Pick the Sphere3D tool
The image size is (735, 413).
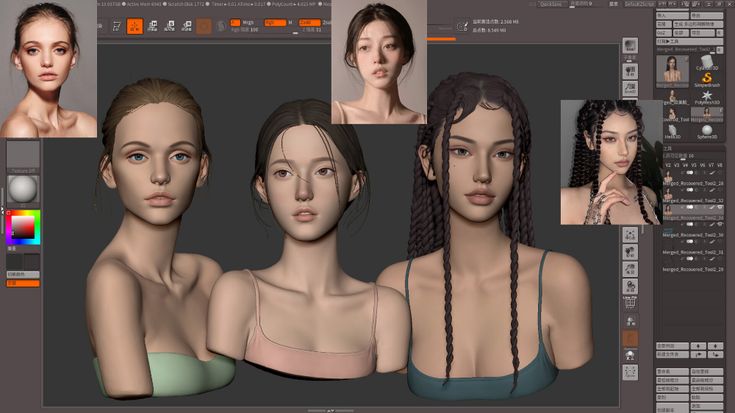(706, 131)
